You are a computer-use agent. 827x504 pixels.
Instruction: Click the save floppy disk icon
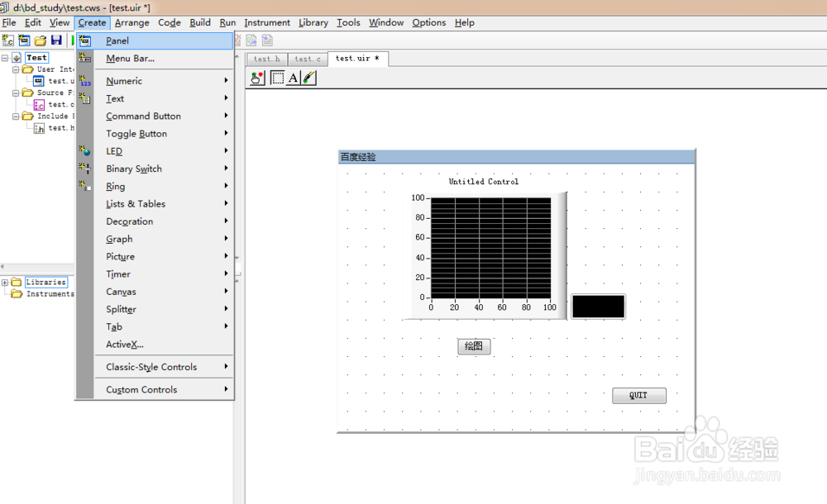56,40
